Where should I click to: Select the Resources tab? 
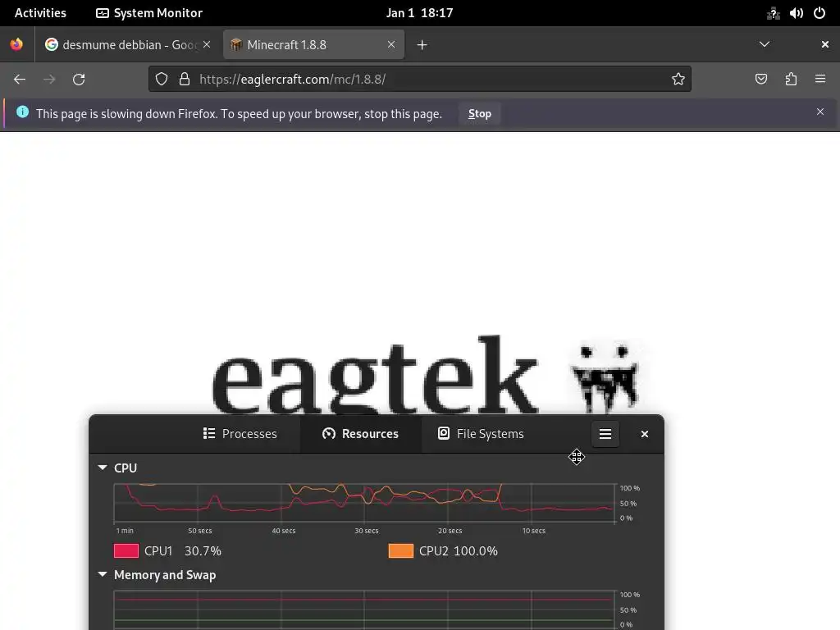click(361, 433)
